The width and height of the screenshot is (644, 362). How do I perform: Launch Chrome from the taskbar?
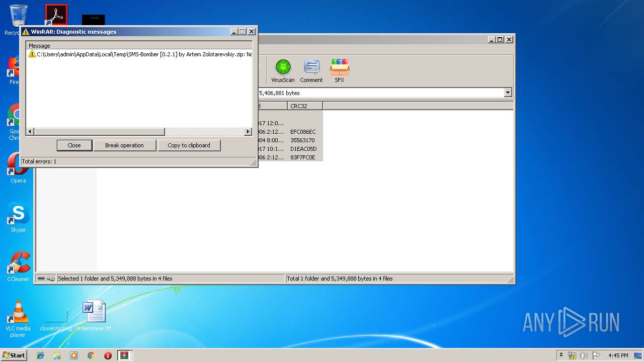[x=91, y=355]
